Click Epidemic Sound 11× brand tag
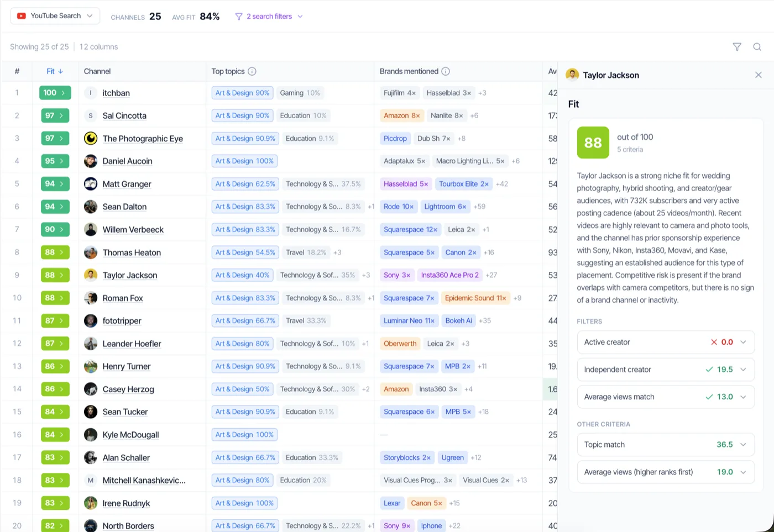774x532 pixels. [x=475, y=298]
